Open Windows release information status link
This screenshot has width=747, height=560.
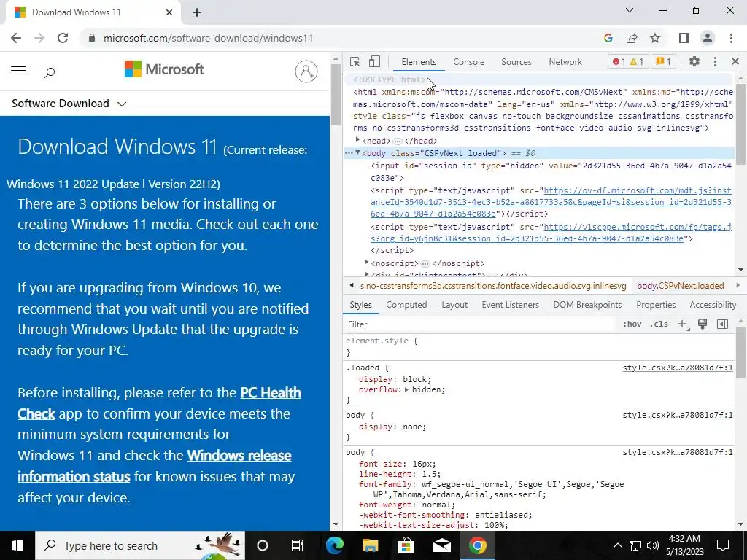[155, 466]
